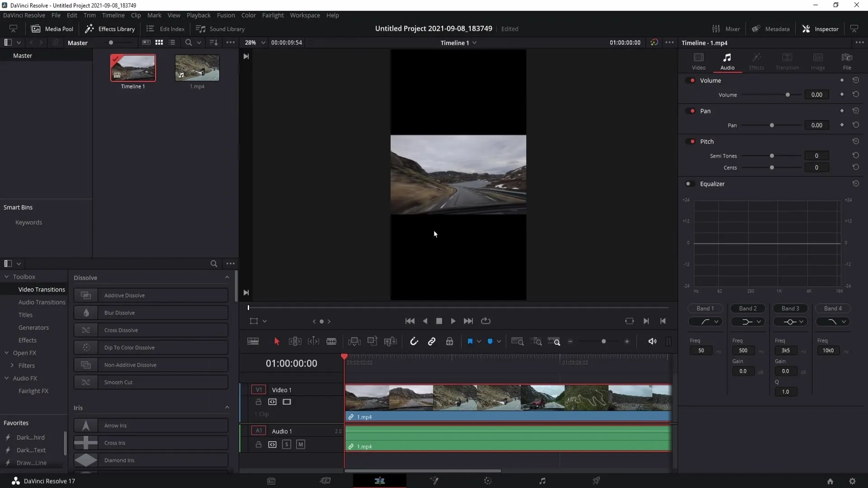
Task: Switch to the Fusion page icon
Action: (434, 481)
